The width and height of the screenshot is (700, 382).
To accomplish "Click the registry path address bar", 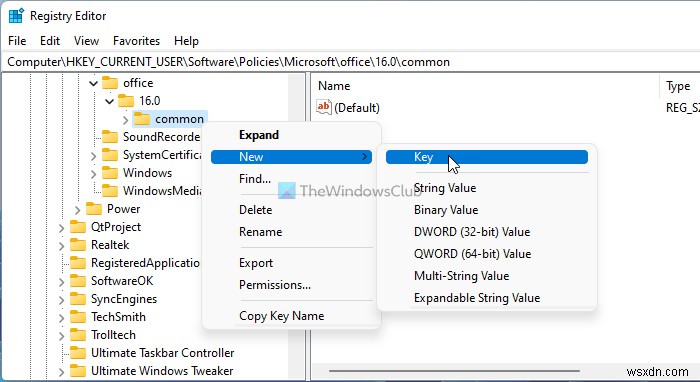I will 350,62.
